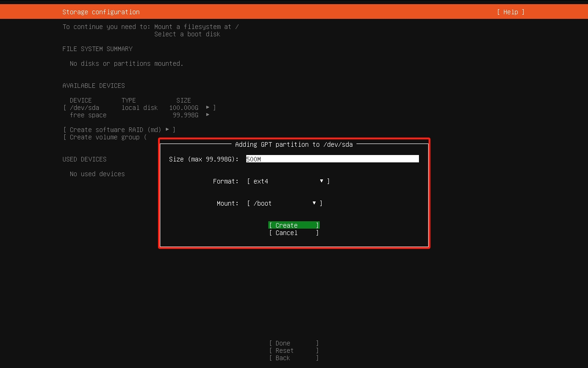Click the 'Select a boot disk' text
Screen dimensions: 588x368
[187, 34]
